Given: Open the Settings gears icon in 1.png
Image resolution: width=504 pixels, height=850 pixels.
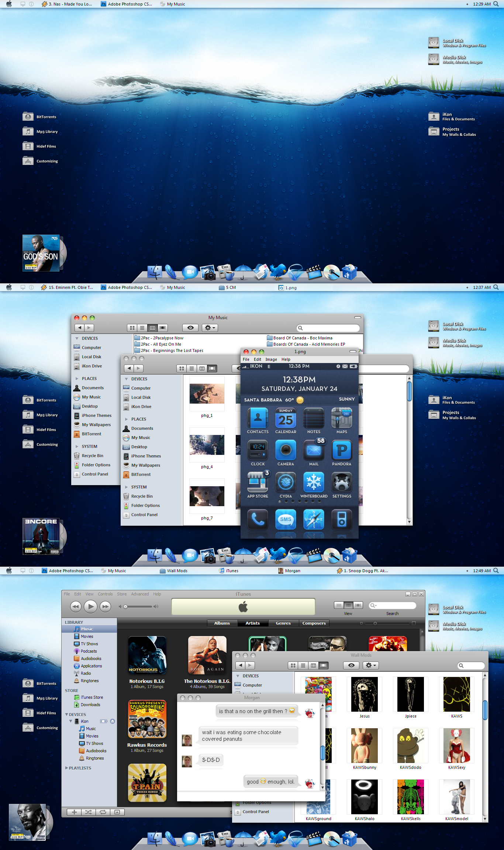Looking at the screenshot, I should click(342, 482).
